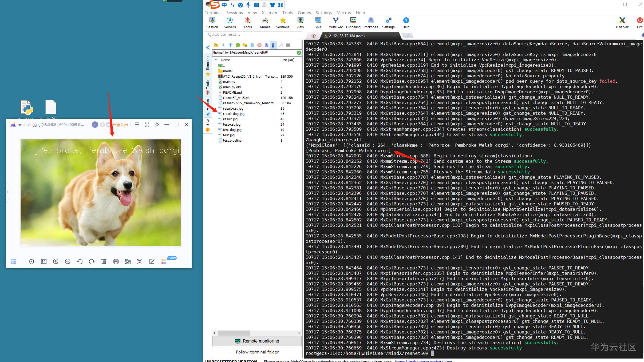Click the SFTP upload arrow icon
The width and height of the screenshot is (644, 362).
231,45
